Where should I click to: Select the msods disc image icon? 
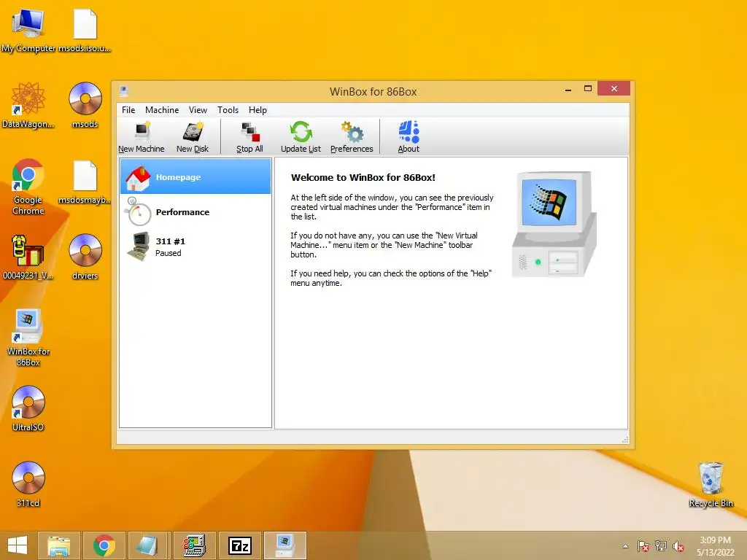[x=85, y=106]
